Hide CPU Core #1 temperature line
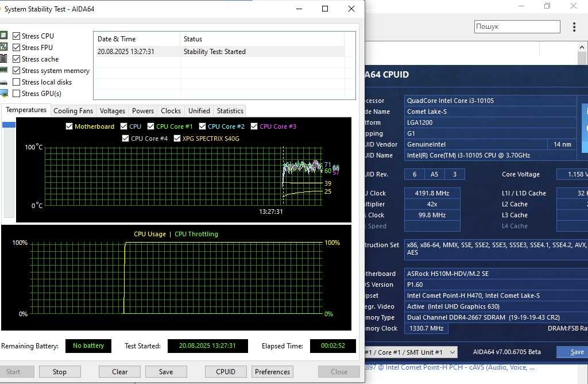 (151, 126)
